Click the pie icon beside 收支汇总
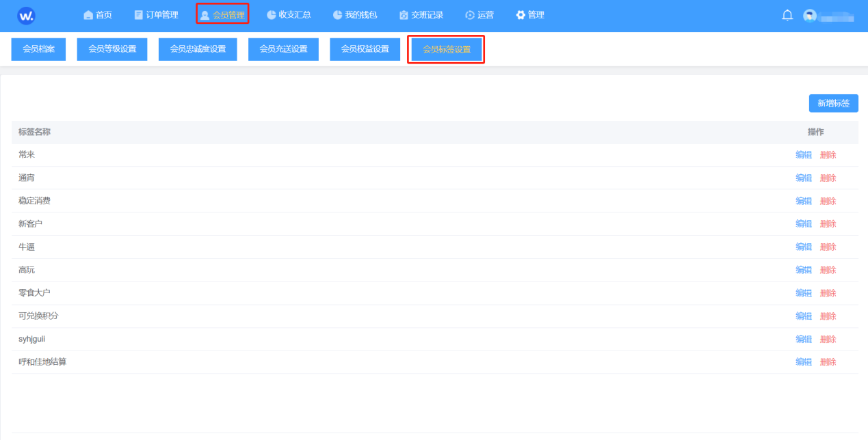 pyautogui.click(x=272, y=15)
